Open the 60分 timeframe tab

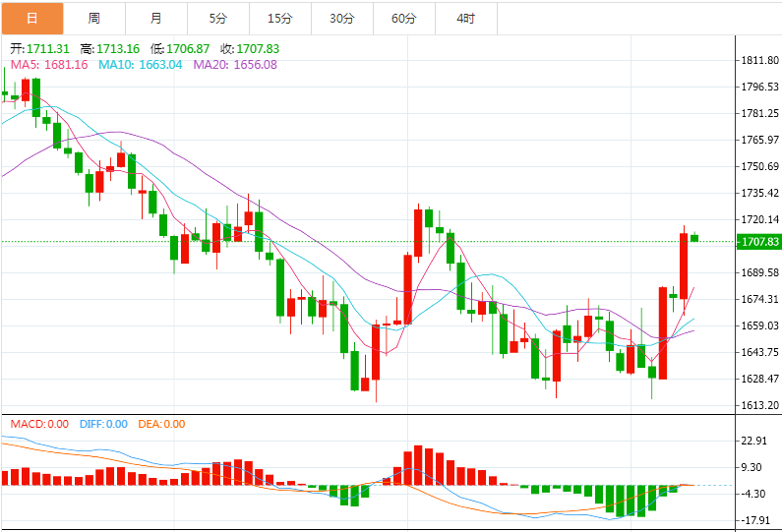pyautogui.click(x=404, y=19)
